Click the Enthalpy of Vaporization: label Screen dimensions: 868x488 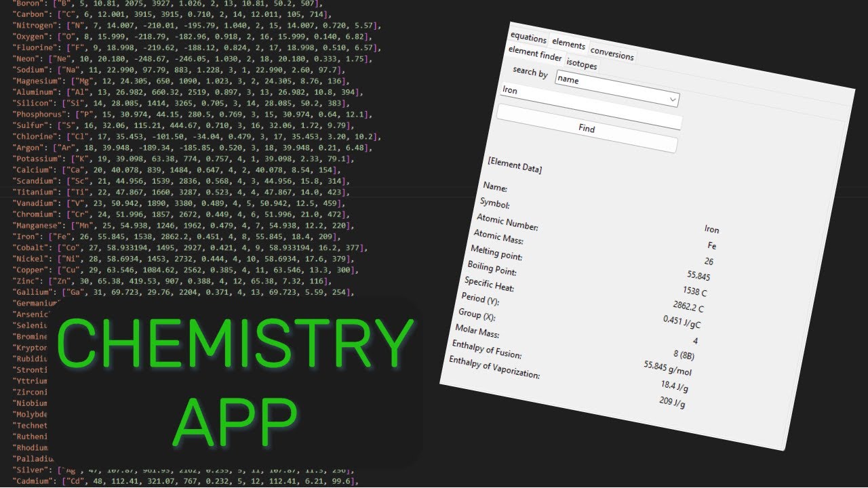click(x=494, y=367)
